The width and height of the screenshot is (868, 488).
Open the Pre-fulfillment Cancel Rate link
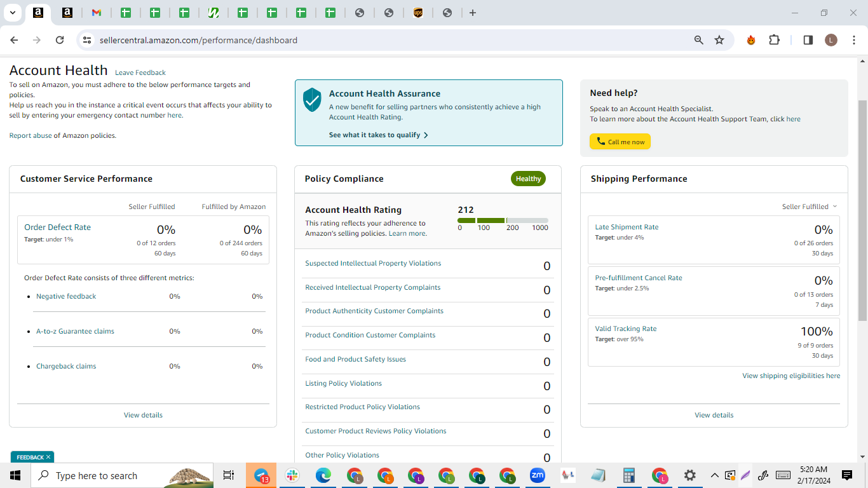639,278
